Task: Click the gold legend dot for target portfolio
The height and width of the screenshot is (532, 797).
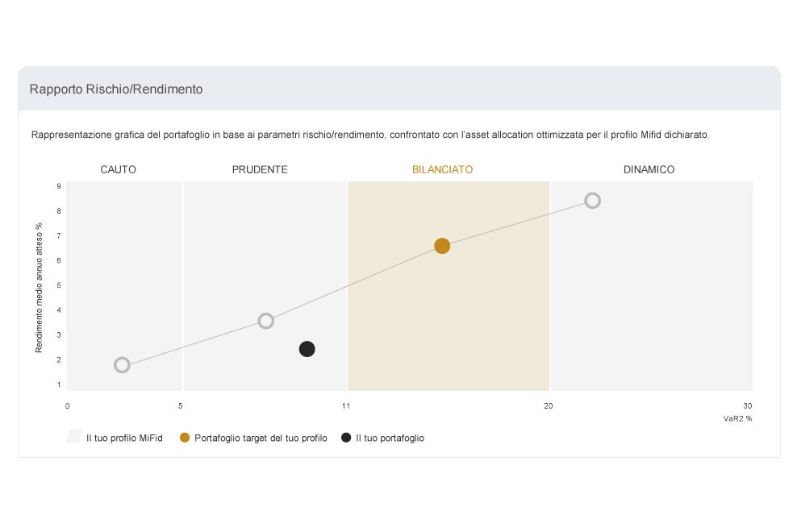Action: point(185,438)
